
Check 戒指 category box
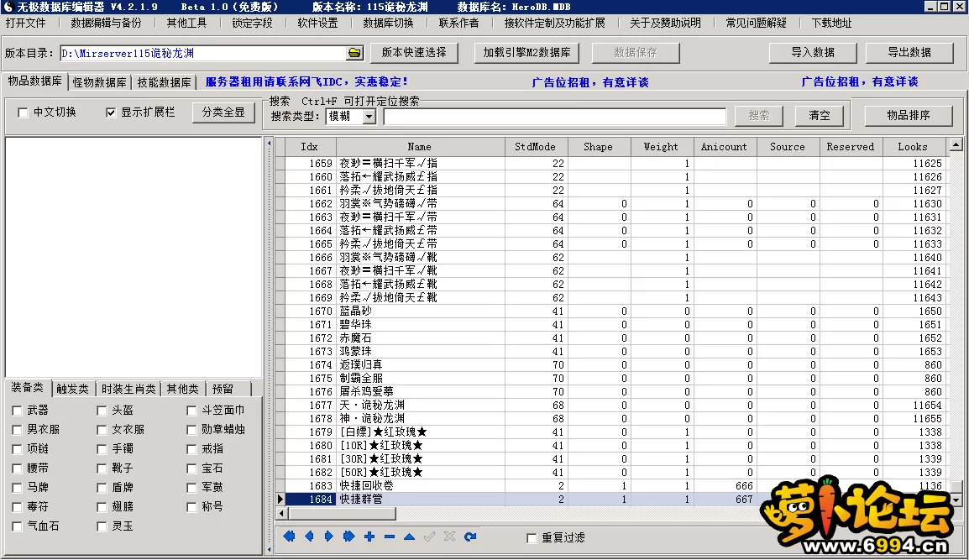click(x=191, y=448)
